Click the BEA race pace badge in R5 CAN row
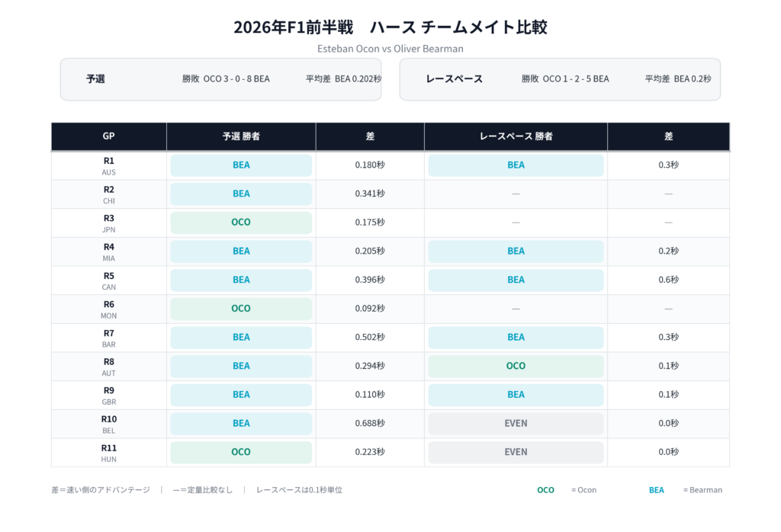 click(516, 280)
